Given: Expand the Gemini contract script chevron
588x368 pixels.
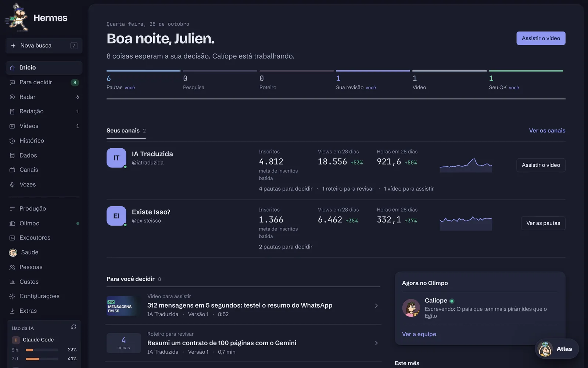Looking at the screenshot, I should 376,343.
